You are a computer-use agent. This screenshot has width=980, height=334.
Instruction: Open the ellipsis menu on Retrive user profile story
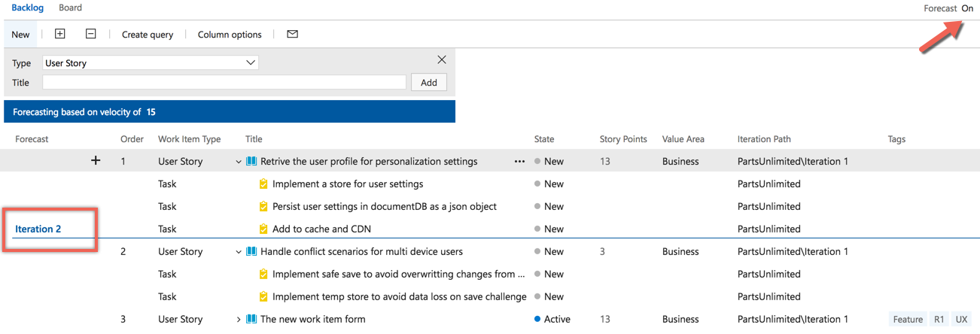[x=519, y=161]
